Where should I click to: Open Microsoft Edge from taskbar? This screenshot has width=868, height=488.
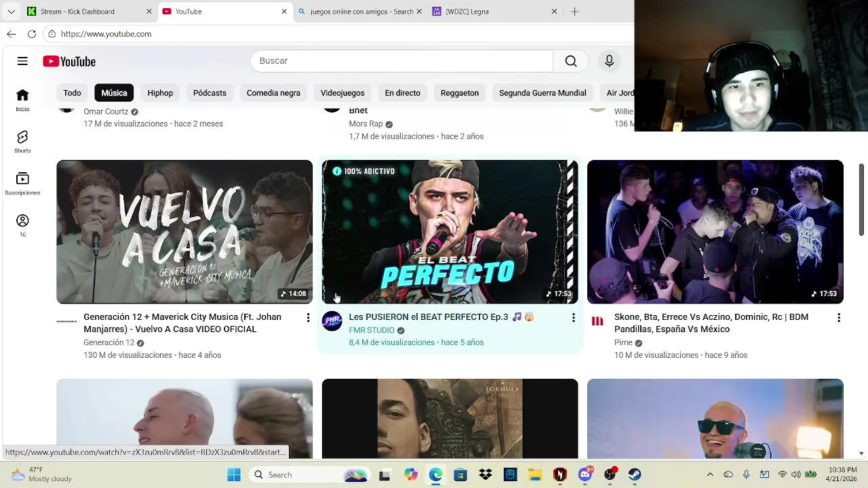(x=435, y=474)
